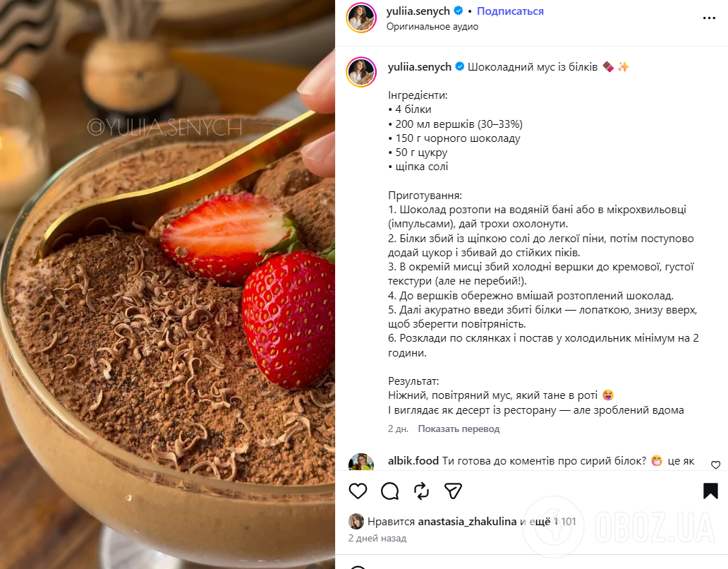Viewport: 728px width, 569px height.
Task: Click Показать перевод link
Action: click(x=459, y=429)
